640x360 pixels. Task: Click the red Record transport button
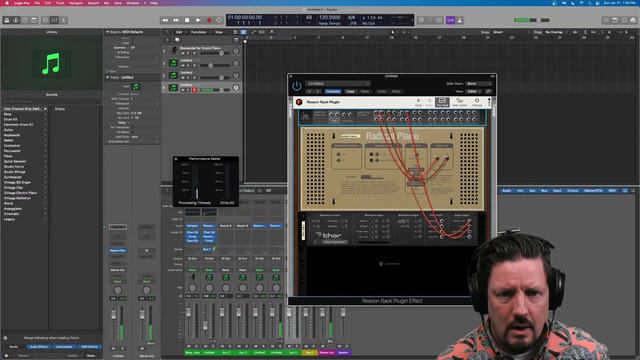[x=209, y=20]
